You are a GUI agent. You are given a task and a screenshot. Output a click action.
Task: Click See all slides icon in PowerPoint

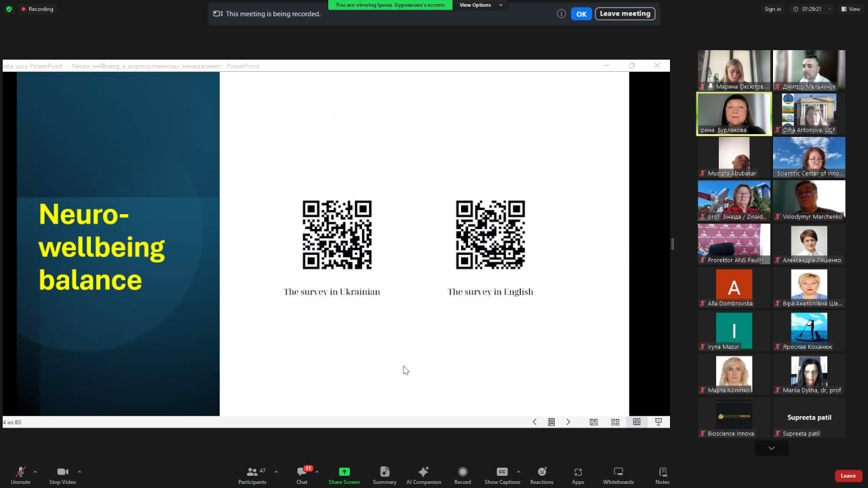551,422
